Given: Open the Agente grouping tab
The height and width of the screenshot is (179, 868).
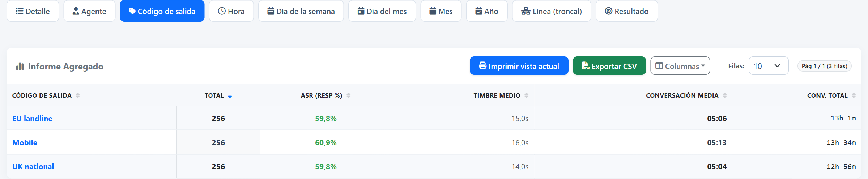Looking at the screenshot, I should [89, 11].
